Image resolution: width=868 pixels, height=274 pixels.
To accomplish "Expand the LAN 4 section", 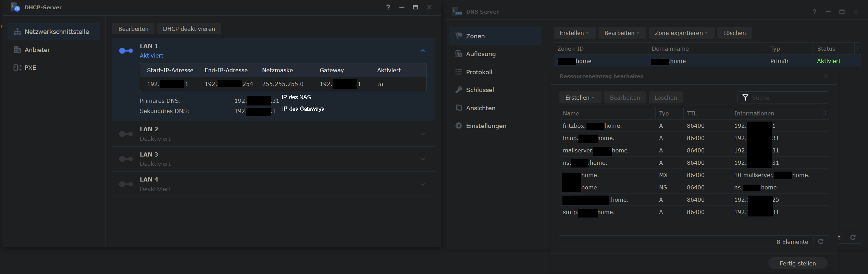I will (423, 184).
